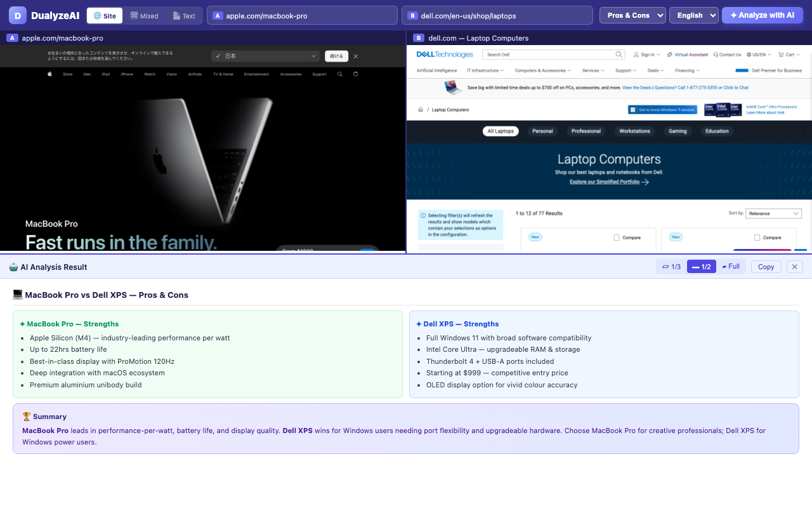
Task: Close the AI Analysis Result panel
Action: point(795,267)
